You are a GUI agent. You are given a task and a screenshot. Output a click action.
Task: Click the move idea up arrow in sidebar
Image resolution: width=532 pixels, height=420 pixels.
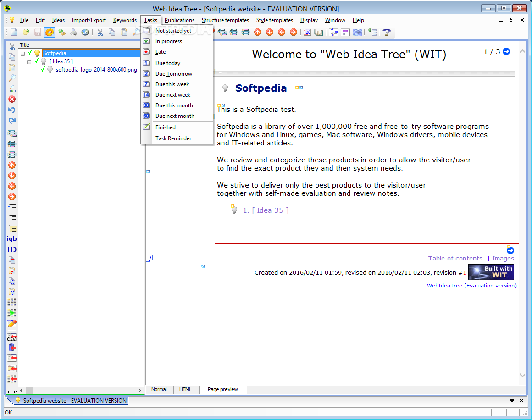point(12,165)
